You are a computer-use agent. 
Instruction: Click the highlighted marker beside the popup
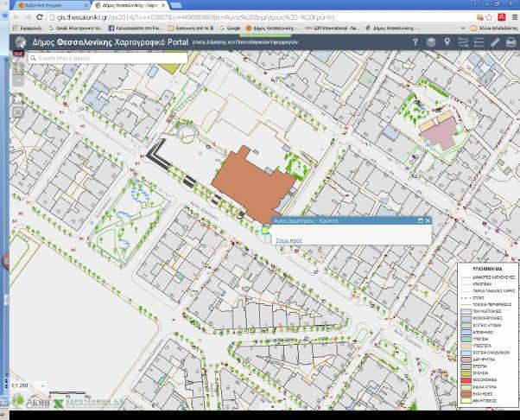pos(265,230)
